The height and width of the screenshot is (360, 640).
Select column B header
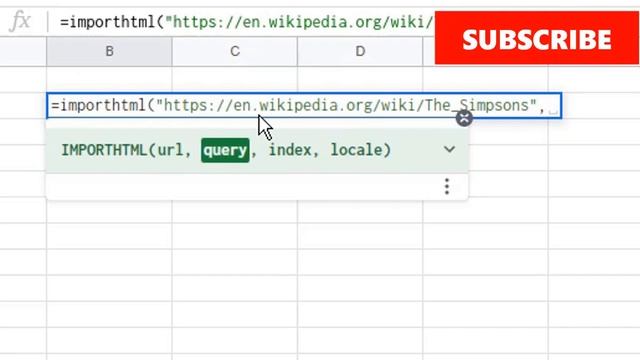109,51
